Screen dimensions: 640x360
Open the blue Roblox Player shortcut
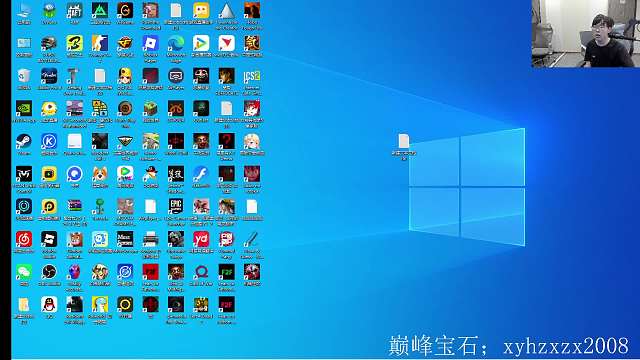coord(150,44)
